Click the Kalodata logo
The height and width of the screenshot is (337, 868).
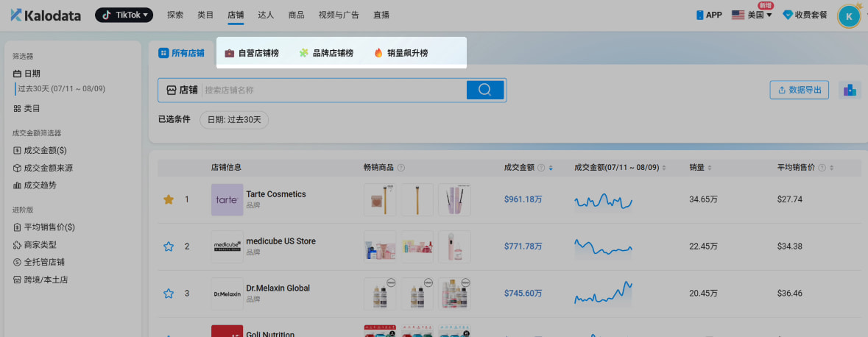(x=46, y=15)
